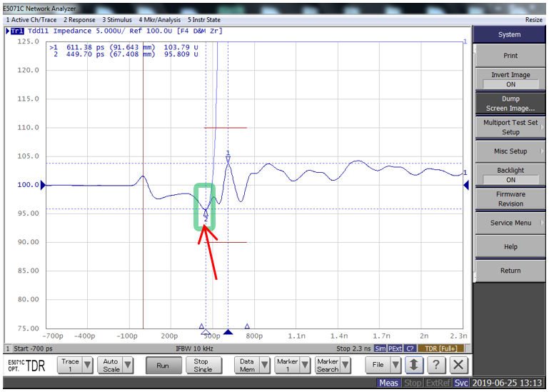549x392 pixels.
Task: Click the Svc status bar indicator
Action: point(462,383)
